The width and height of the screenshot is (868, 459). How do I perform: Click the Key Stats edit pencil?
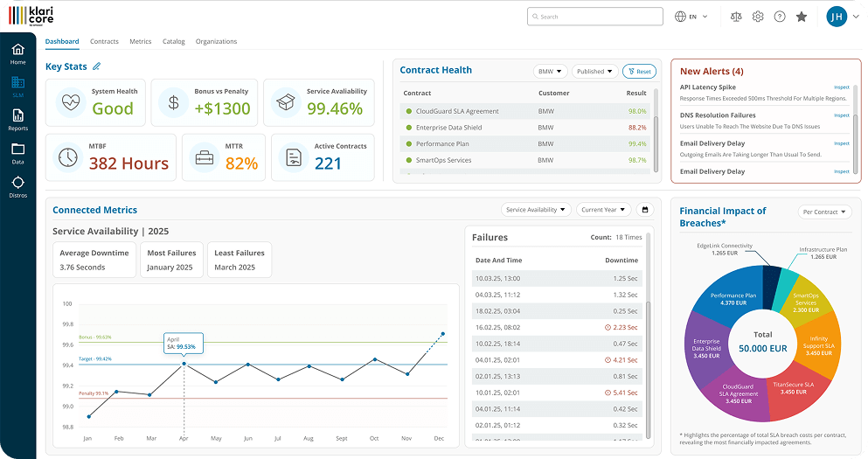pyautogui.click(x=97, y=66)
